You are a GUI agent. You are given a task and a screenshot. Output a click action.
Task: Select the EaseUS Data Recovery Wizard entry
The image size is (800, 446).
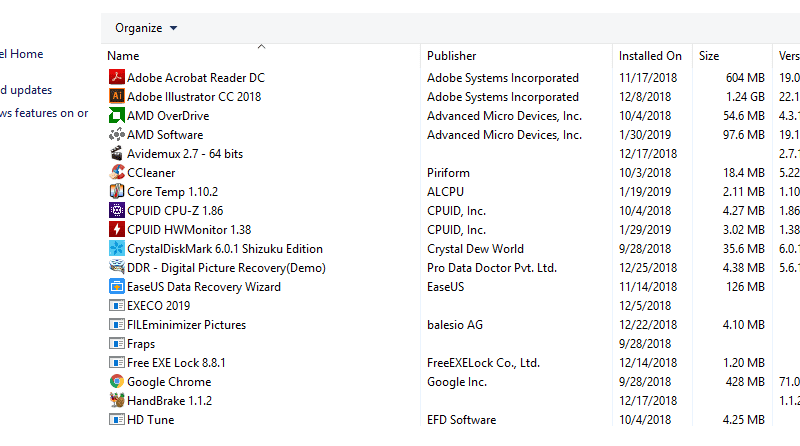204,287
